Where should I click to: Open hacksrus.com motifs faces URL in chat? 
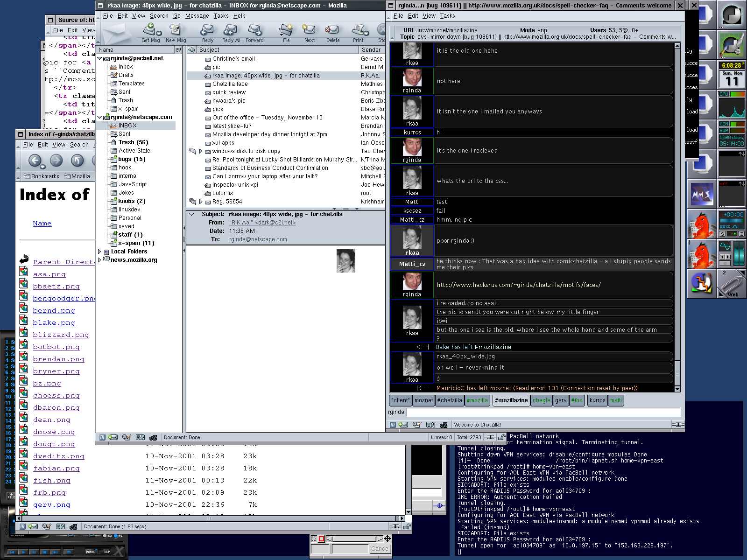coord(519,285)
